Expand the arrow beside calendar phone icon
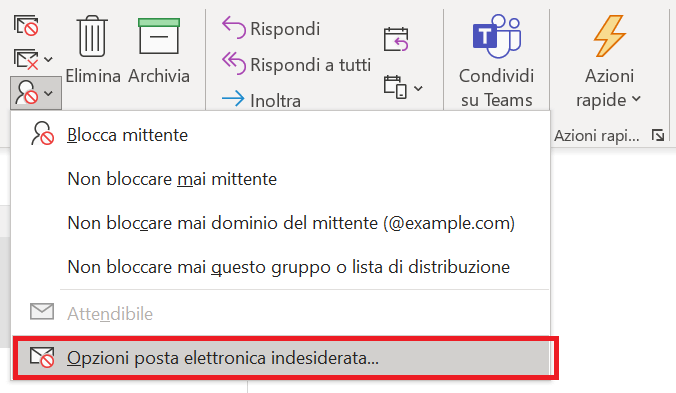 418,88
